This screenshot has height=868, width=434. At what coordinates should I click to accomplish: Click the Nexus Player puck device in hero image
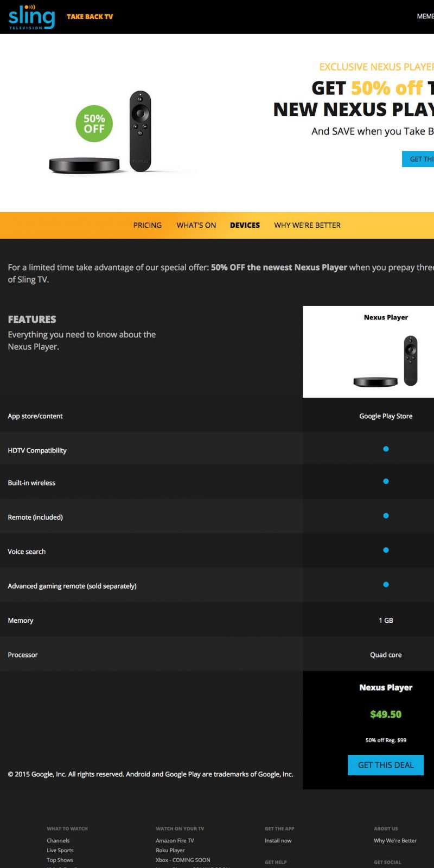click(84, 165)
